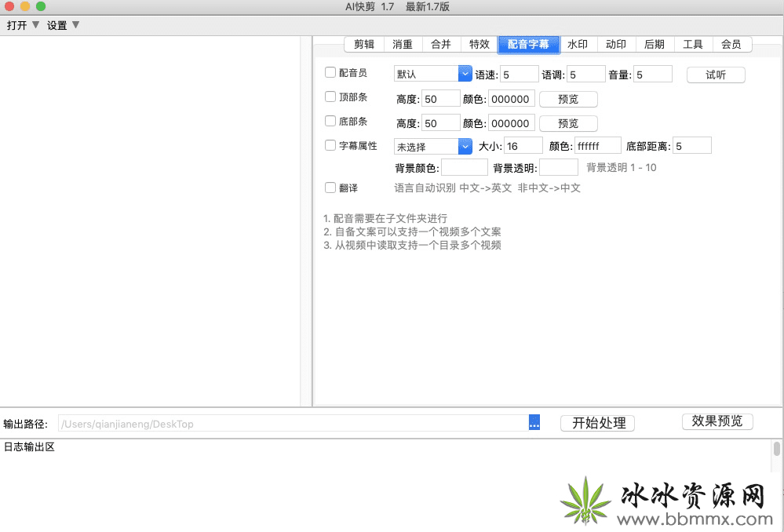Enable the 顶部条 checkbox
This screenshot has height=532, width=784.
tap(330, 97)
